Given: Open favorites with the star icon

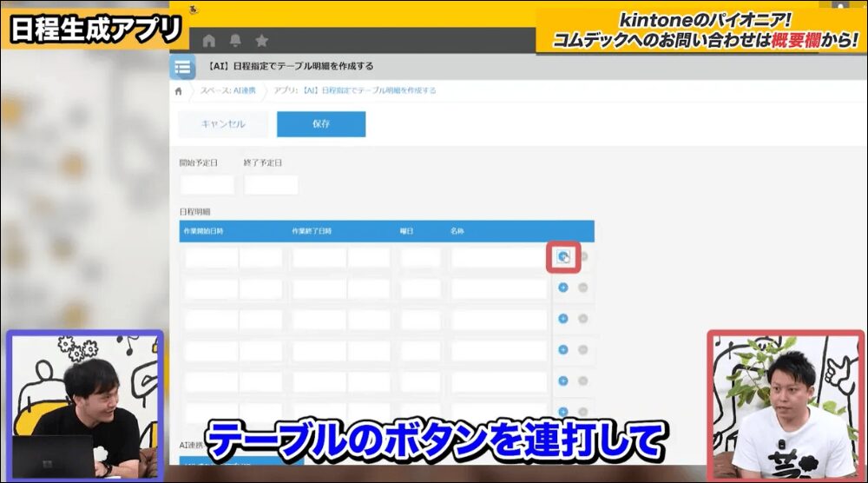Looking at the screenshot, I should [x=262, y=41].
